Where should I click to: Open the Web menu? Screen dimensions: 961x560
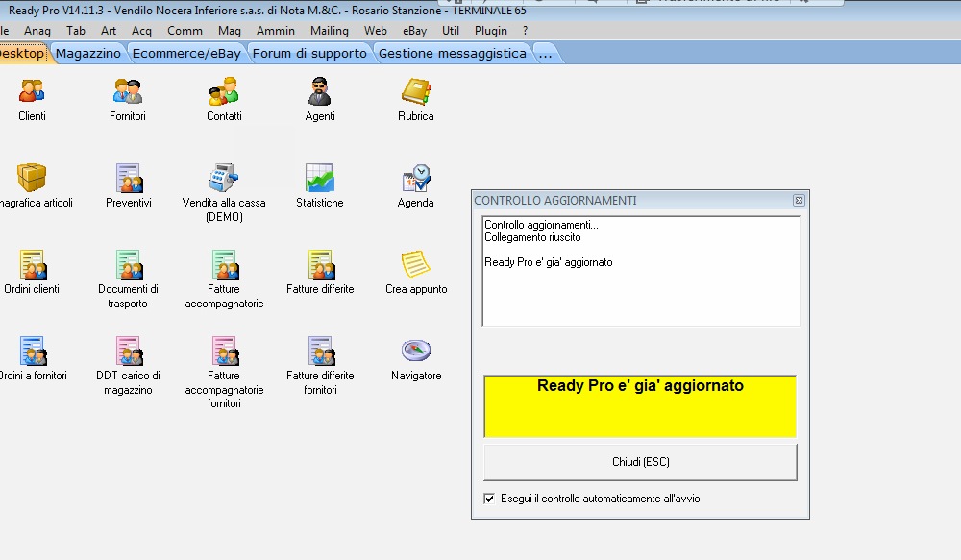pyautogui.click(x=376, y=31)
